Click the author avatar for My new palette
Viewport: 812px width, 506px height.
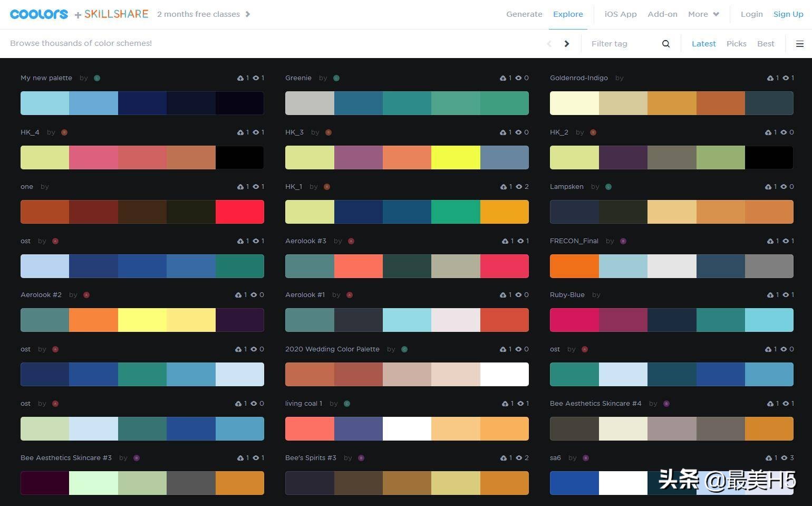97,78
